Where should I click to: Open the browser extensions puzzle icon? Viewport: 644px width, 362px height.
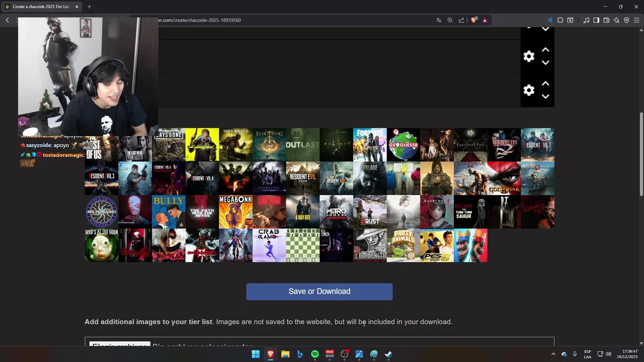point(560,20)
